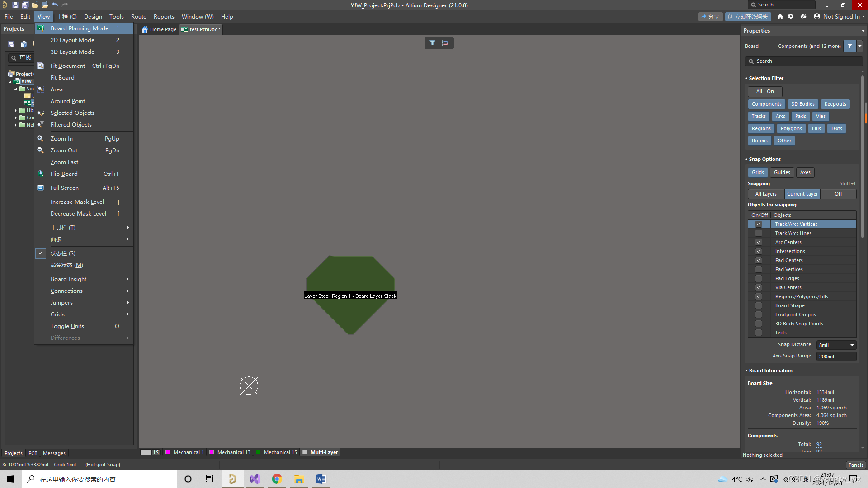Click the Open Project icon in the title bar

coord(45,5)
